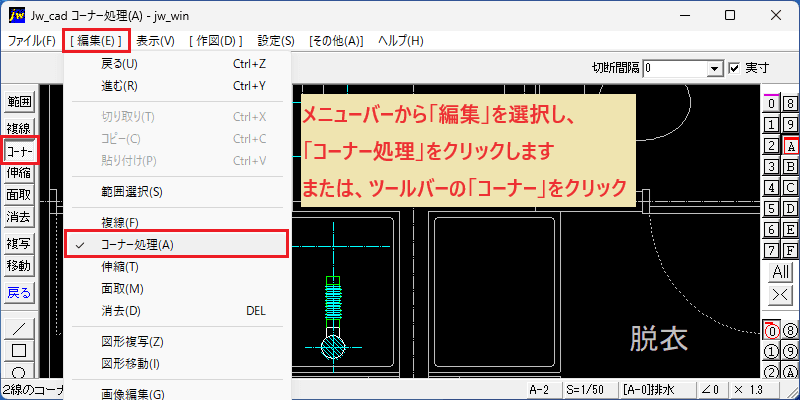Choose コーナー処理(A) from the edit menu
This screenshot has height=400, width=800.
pyautogui.click(x=177, y=244)
